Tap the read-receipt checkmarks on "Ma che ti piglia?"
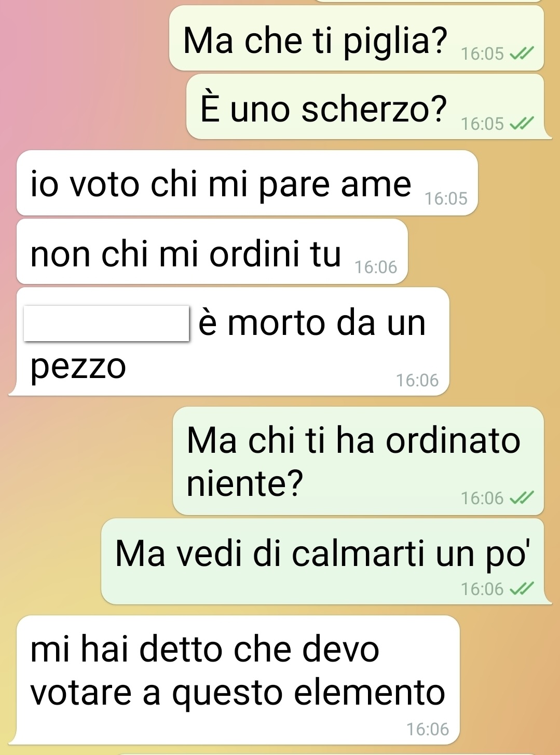 [x=522, y=53]
